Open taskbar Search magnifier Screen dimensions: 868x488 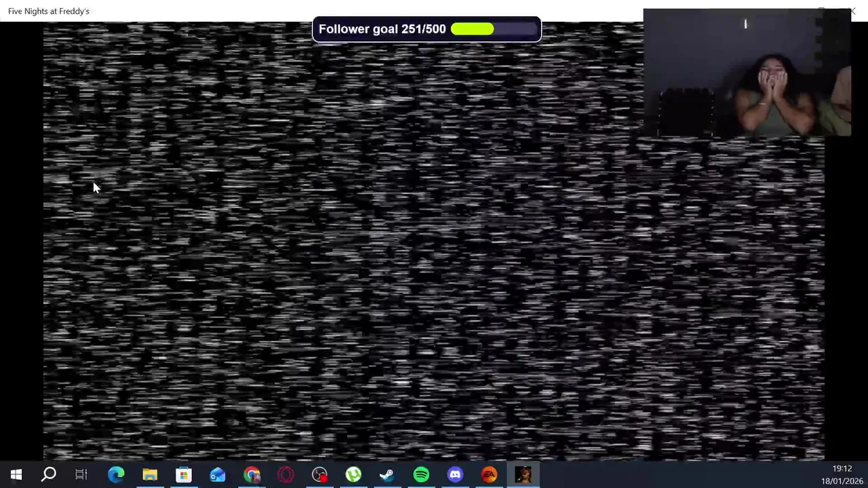49,474
